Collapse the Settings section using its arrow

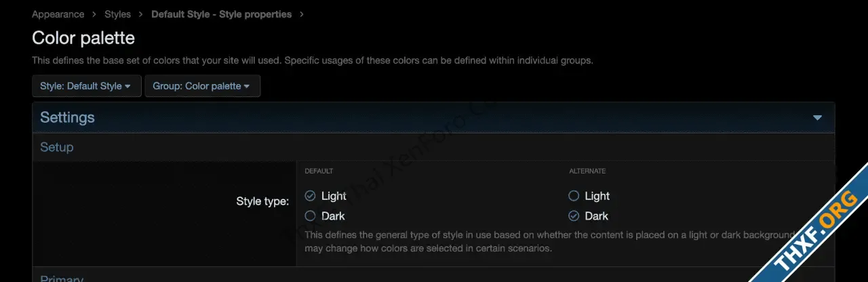[818, 118]
